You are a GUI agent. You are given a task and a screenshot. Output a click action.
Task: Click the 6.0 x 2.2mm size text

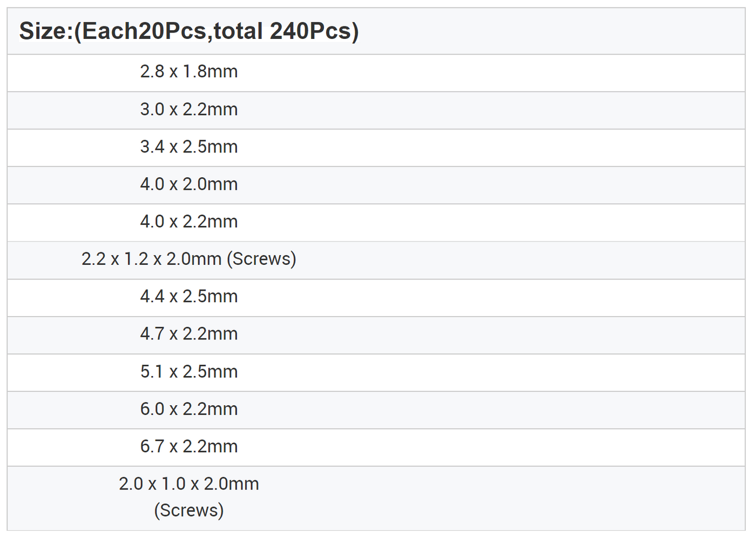(x=189, y=409)
